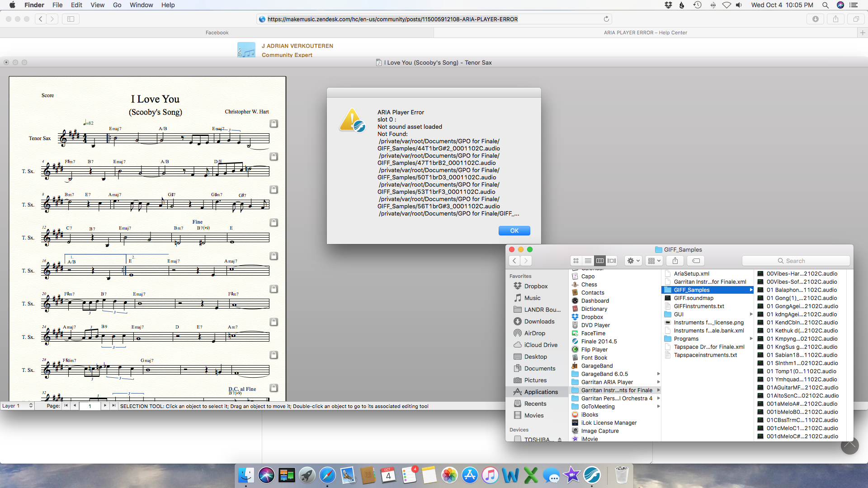Switch Finder to icon view
This screenshot has height=488, width=868.
point(576,261)
